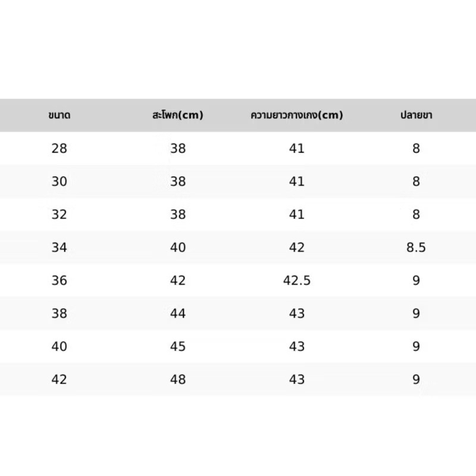Click the สะโพก(cm) column header
The height and width of the screenshot is (476, 476).
pos(177,115)
